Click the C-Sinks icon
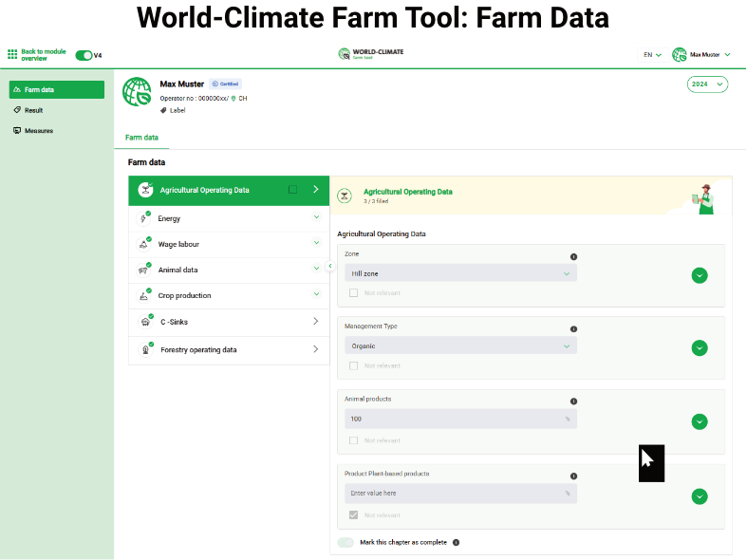 145,322
